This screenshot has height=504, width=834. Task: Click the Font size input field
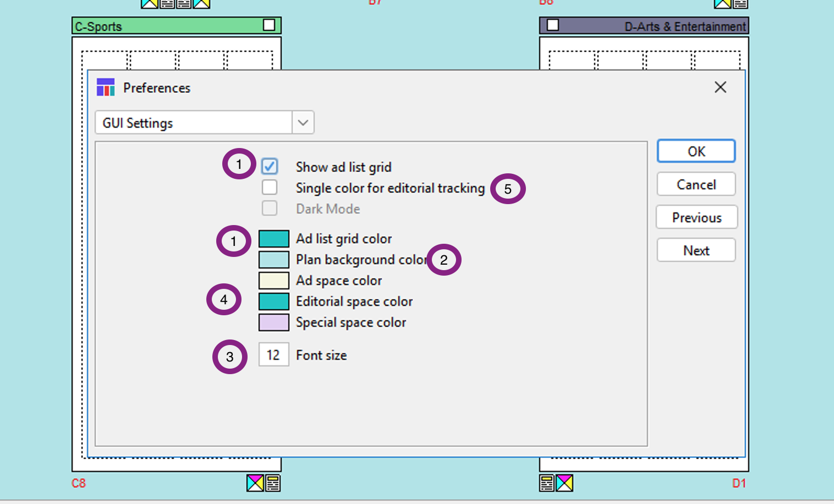click(x=273, y=355)
